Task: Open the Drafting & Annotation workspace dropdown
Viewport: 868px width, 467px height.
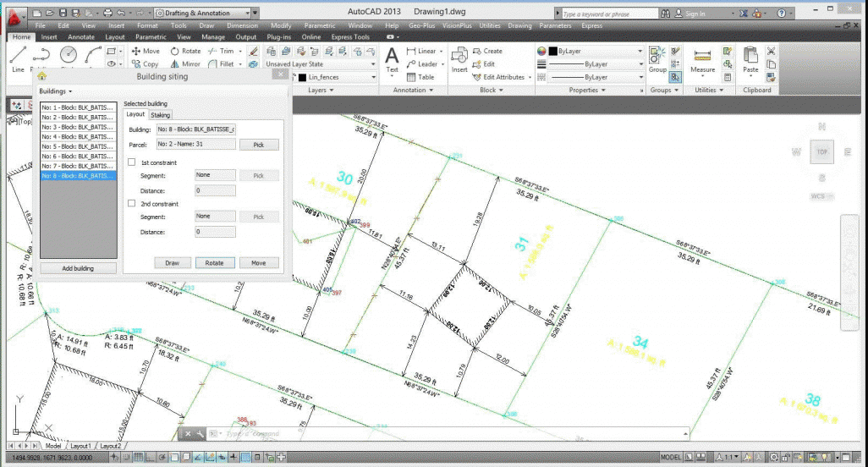Action: (x=202, y=13)
